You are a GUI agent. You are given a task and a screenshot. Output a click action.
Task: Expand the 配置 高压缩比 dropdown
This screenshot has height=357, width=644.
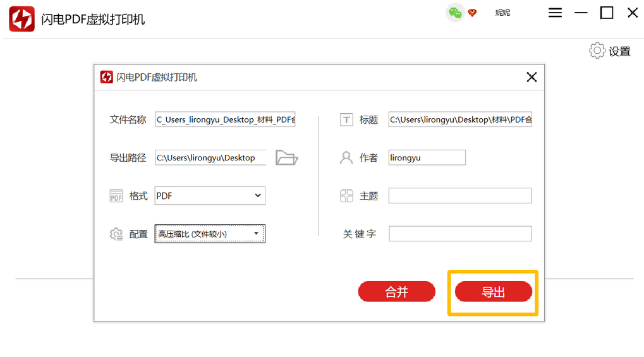210,234
